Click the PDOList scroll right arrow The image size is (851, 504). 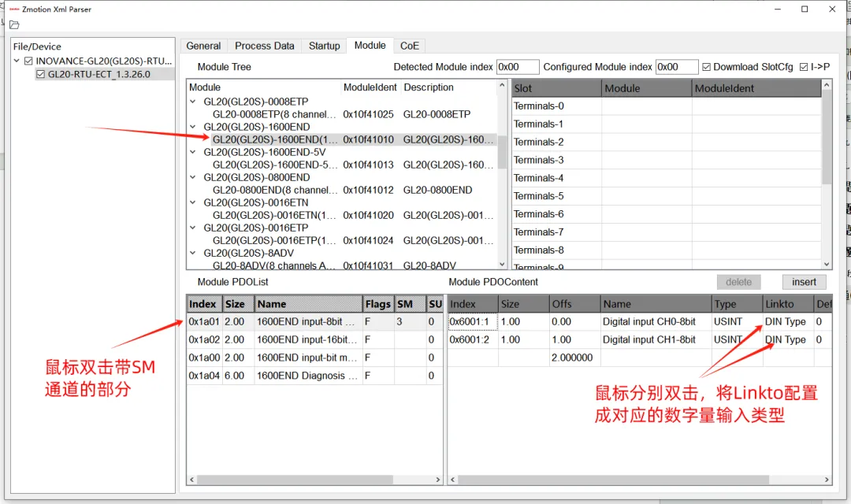438,480
